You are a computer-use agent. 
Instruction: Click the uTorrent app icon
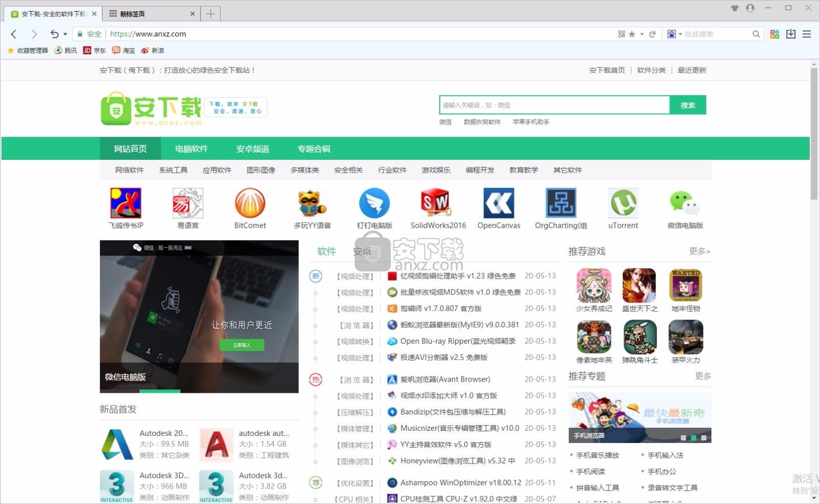tap(623, 203)
